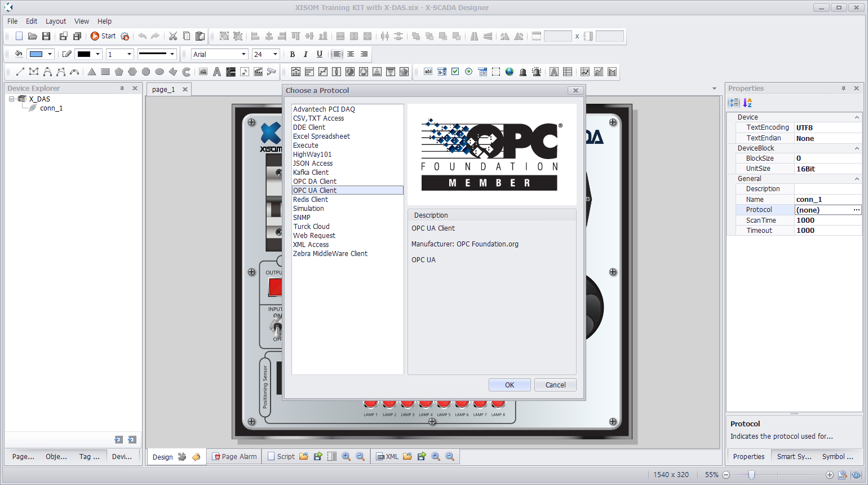Select the Calendar date picker tool
Viewport: 868px width, 485px height.
point(482,72)
